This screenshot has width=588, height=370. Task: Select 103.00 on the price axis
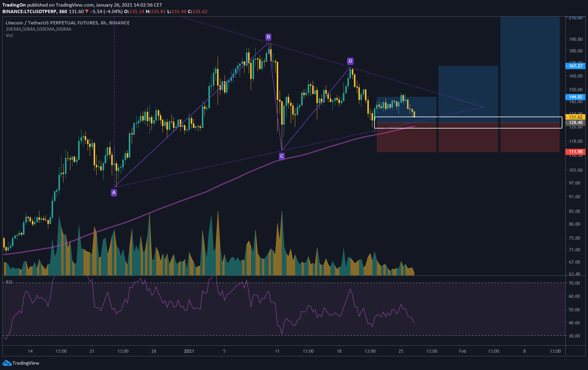click(x=575, y=170)
